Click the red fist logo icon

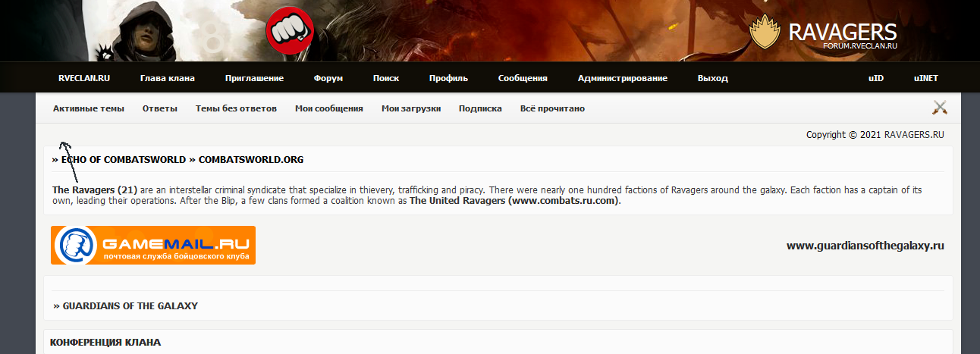pyautogui.click(x=290, y=30)
